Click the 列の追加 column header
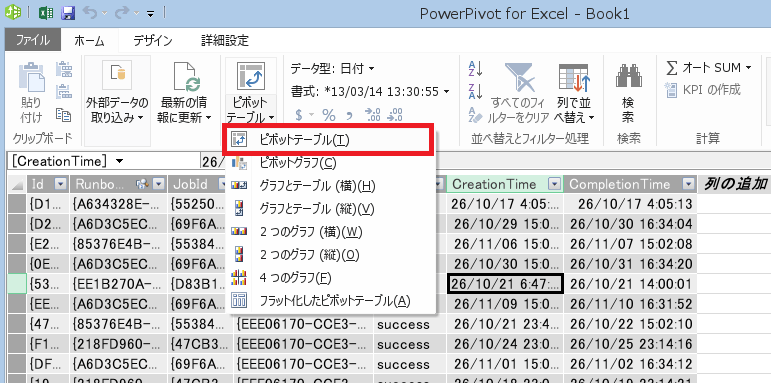Viewport: 771px width, 383px height. pos(735,184)
